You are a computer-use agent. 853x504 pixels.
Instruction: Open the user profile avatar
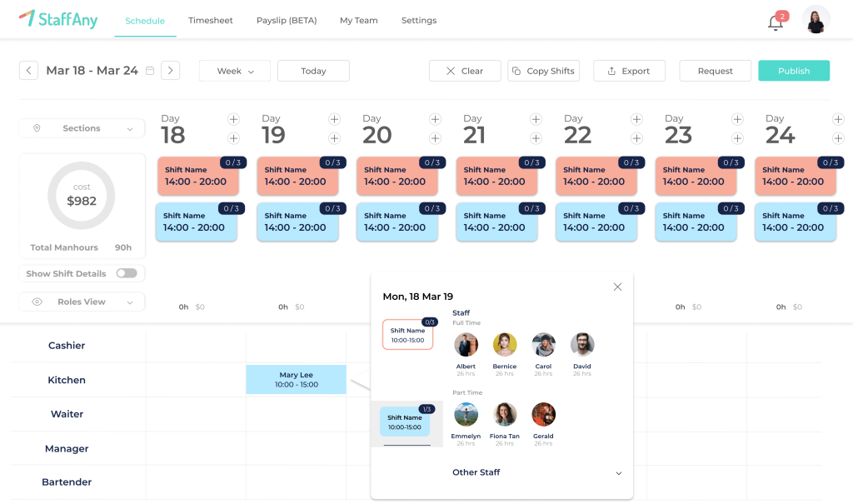(816, 20)
